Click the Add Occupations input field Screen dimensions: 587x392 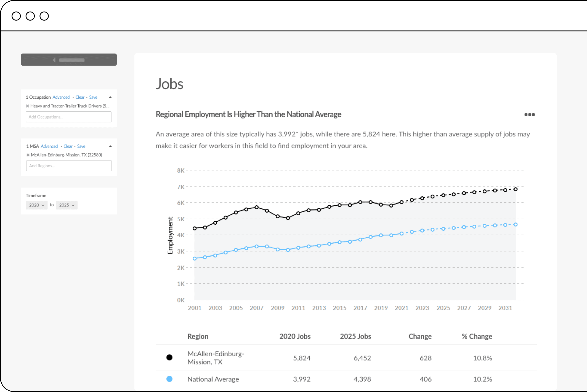pyautogui.click(x=69, y=116)
